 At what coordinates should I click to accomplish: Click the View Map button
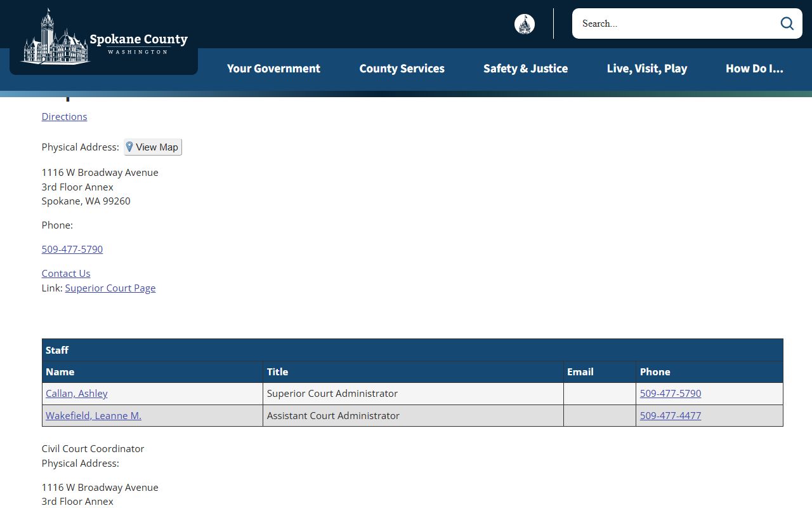153,147
